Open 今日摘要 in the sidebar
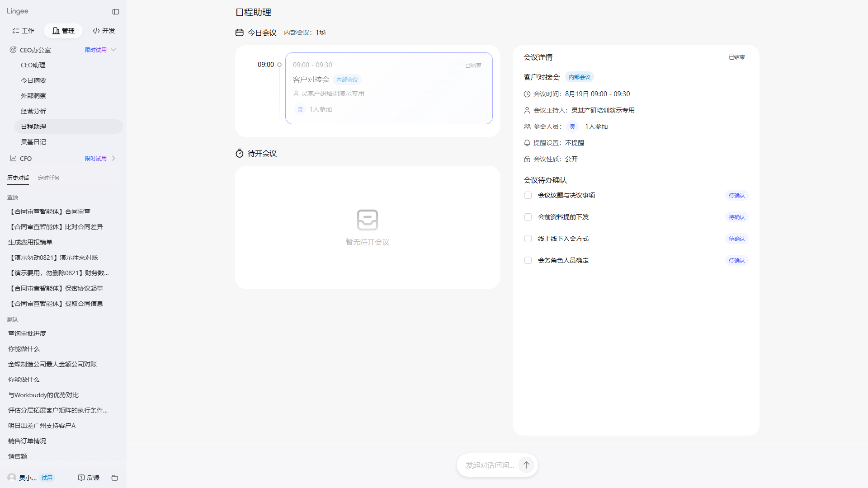Screen dimensions: 868x488 click(x=69, y=80)
